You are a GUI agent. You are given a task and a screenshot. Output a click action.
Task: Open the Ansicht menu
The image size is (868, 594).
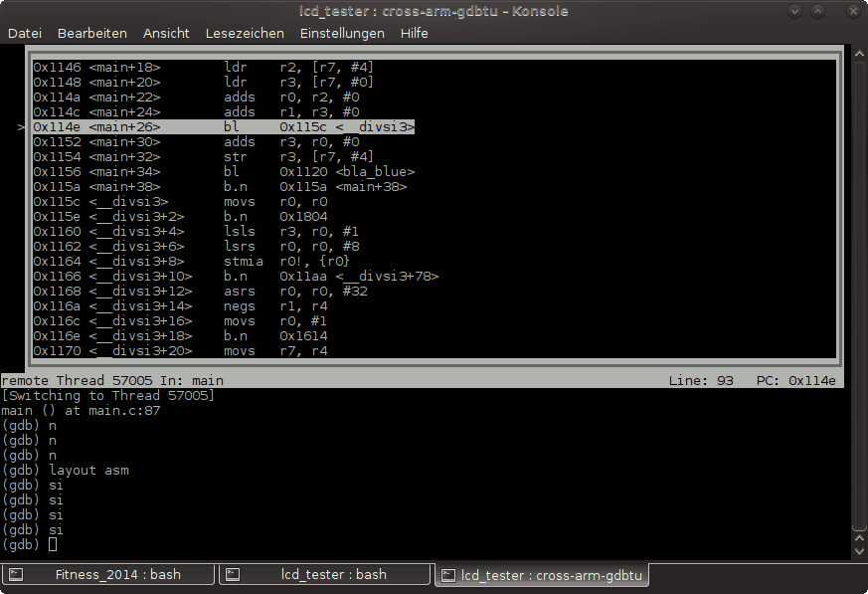(x=166, y=33)
